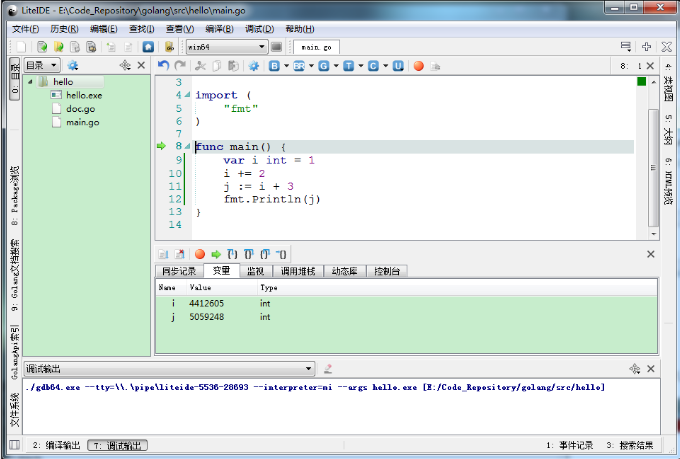Screen dimensions: 680x459
Task: Click folder panel settings gear icon
Action: tap(72, 66)
